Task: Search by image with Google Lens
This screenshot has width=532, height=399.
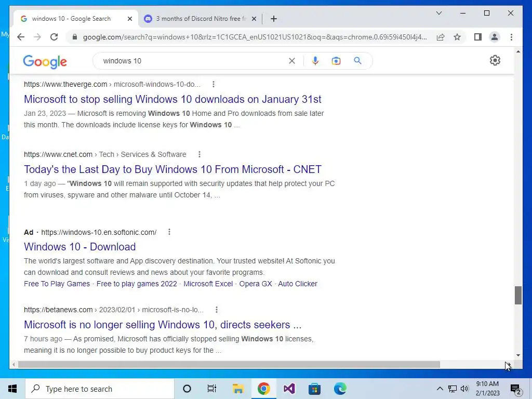Action: pyautogui.click(x=336, y=61)
